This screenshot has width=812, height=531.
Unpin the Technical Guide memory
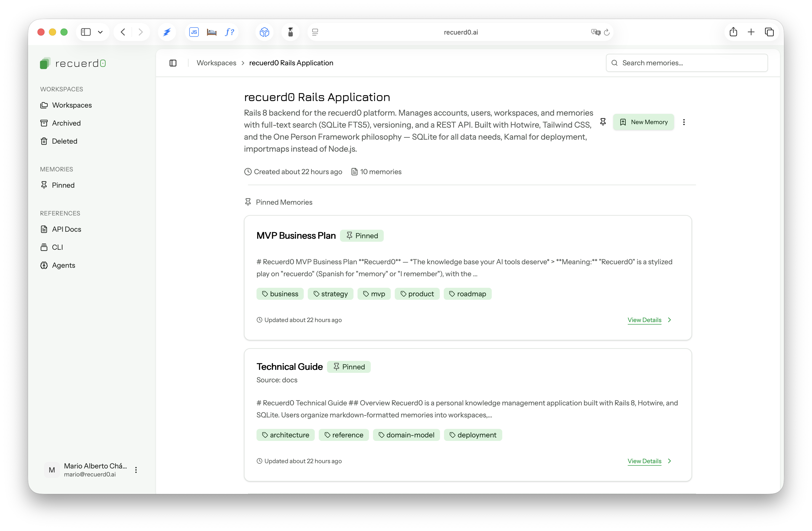tap(349, 366)
